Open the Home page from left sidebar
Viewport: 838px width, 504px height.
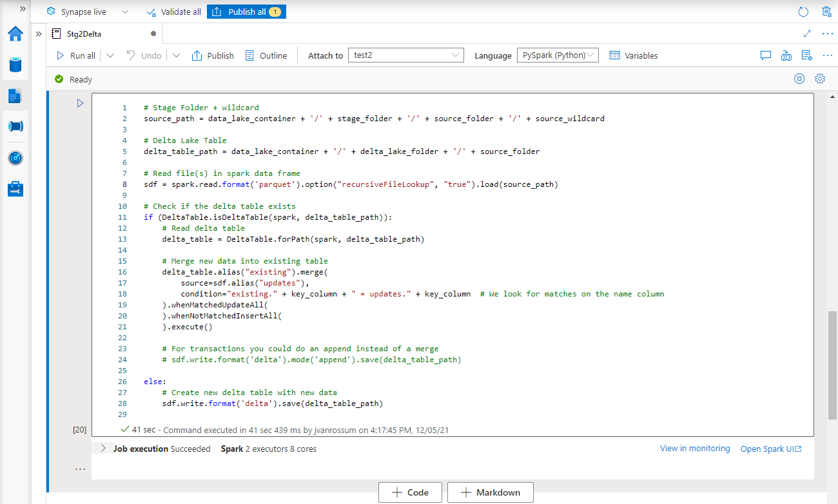[x=15, y=34]
